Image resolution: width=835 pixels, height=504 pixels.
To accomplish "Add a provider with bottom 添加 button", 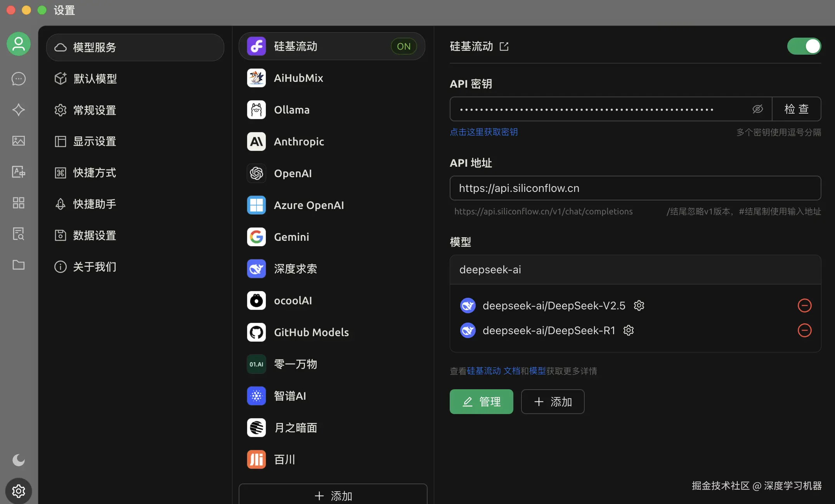I will pos(333,494).
